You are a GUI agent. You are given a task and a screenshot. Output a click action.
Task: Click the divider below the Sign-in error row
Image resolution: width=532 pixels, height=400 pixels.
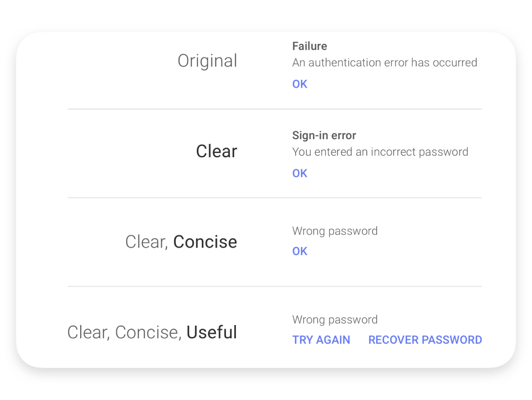274,198
